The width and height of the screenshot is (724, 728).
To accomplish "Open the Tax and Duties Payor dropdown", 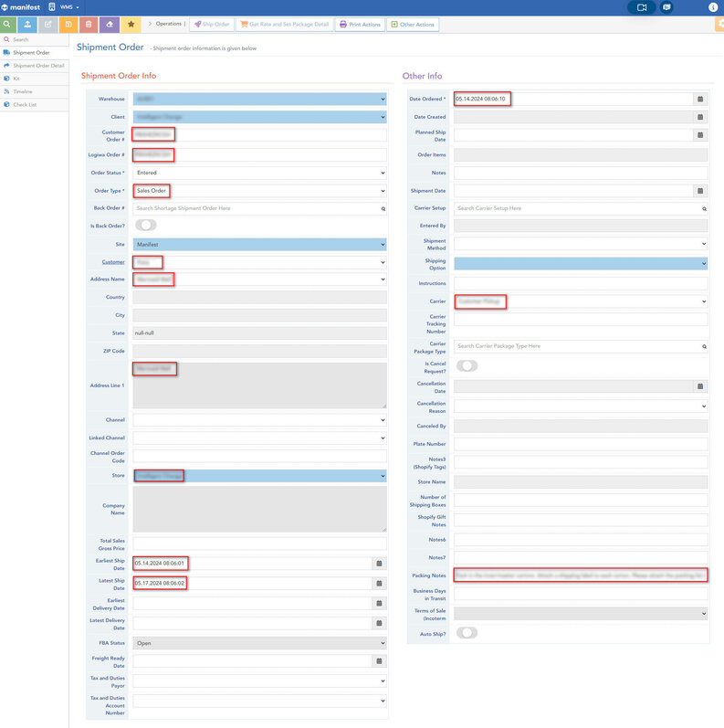I will point(260,681).
